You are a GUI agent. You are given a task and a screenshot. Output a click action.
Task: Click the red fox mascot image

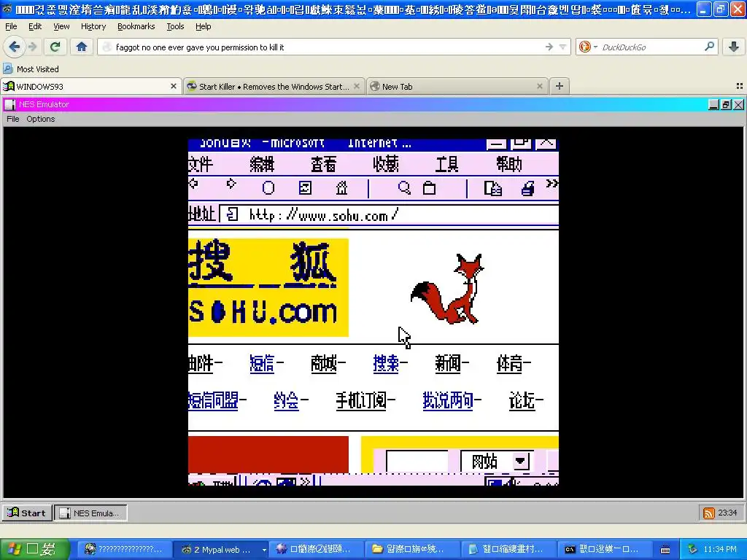point(447,289)
